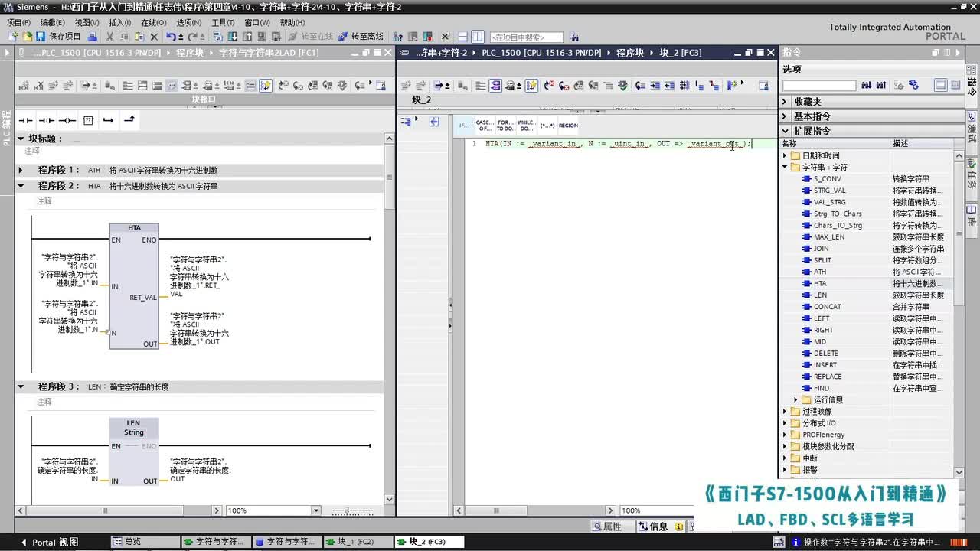The height and width of the screenshot is (551, 980).
Task: Open the 编辑(E) menu
Action: (52, 23)
